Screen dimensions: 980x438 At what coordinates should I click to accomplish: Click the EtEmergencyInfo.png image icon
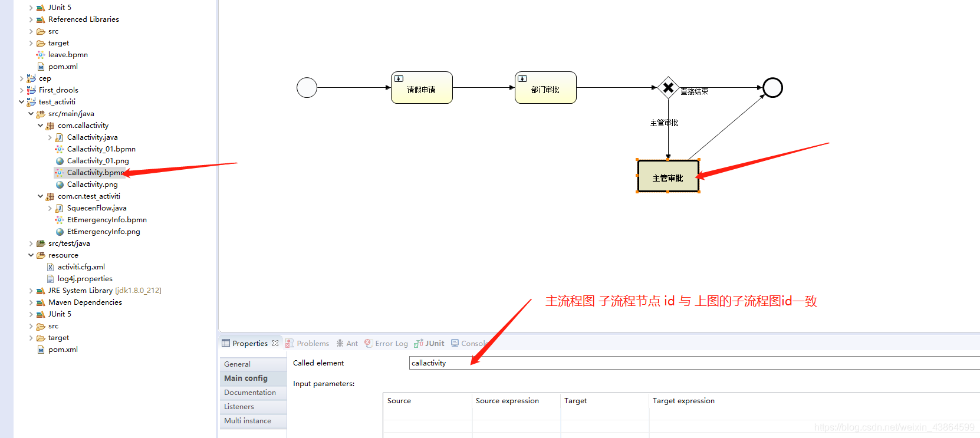tap(60, 232)
